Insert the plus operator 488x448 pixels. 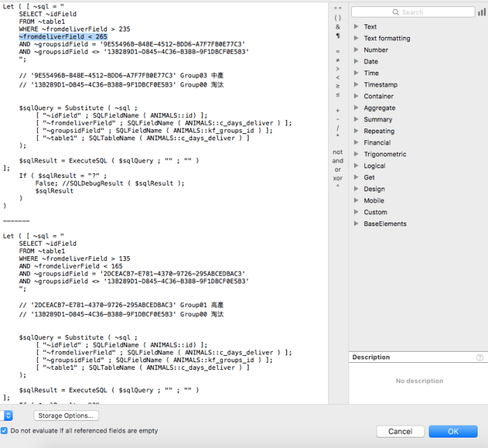click(338, 110)
